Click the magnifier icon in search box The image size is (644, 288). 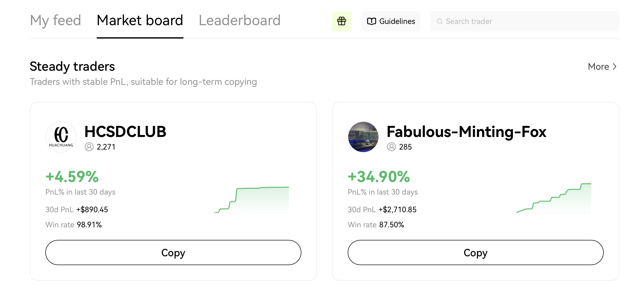tap(439, 21)
